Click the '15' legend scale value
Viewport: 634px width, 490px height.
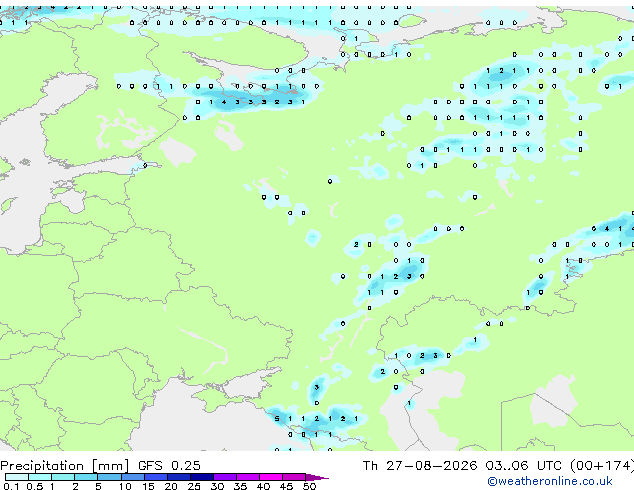[x=148, y=486]
